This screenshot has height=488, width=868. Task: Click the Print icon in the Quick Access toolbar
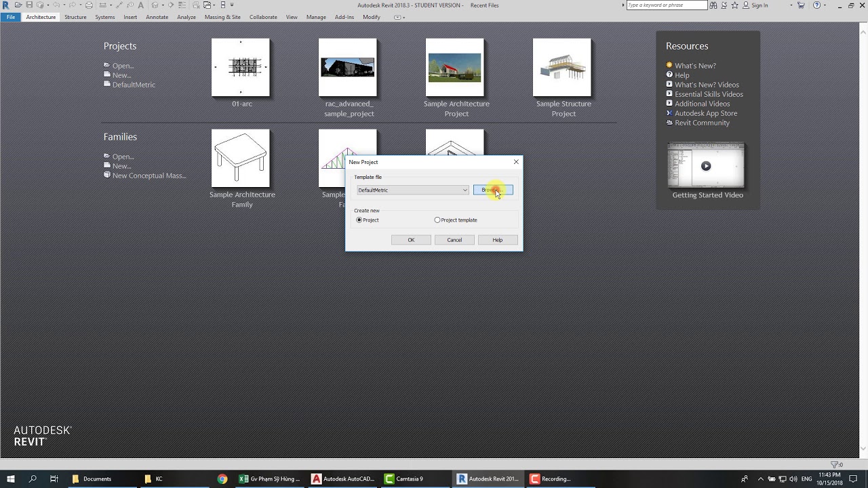coord(89,5)
